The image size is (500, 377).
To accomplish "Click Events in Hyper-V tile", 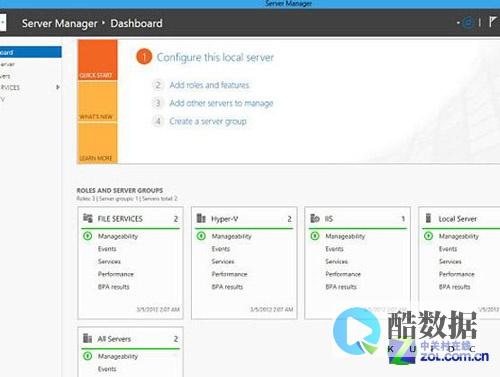I will (x=221, y=249).
